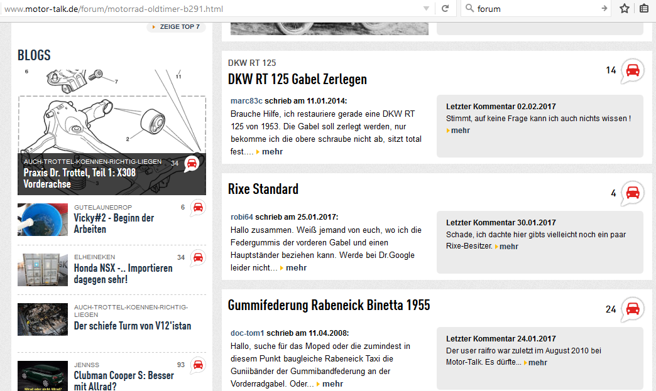656x391 pixels.
Task: Open the DKW RT 125 category link
Action: [x=252, y=63]
